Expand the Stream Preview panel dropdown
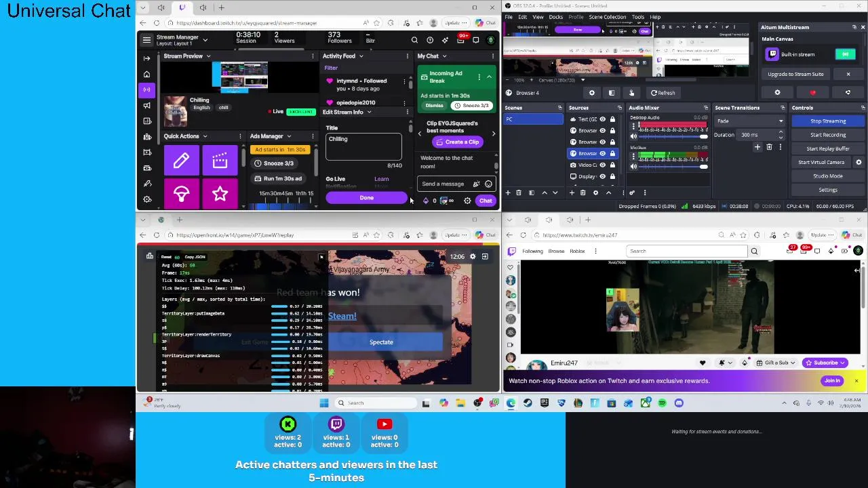This screenshot has width=868, height=488. 208,56
